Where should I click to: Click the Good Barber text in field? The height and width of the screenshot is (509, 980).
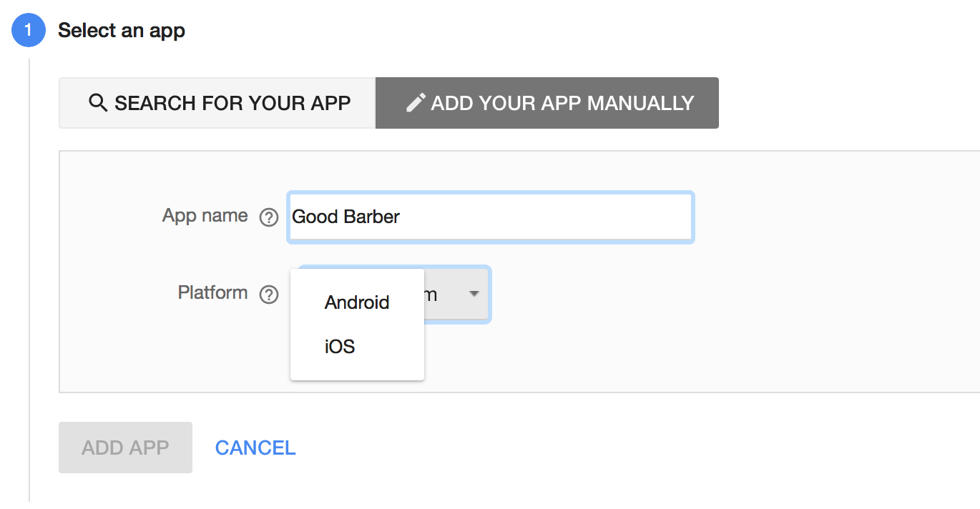[x=346, y=217]
